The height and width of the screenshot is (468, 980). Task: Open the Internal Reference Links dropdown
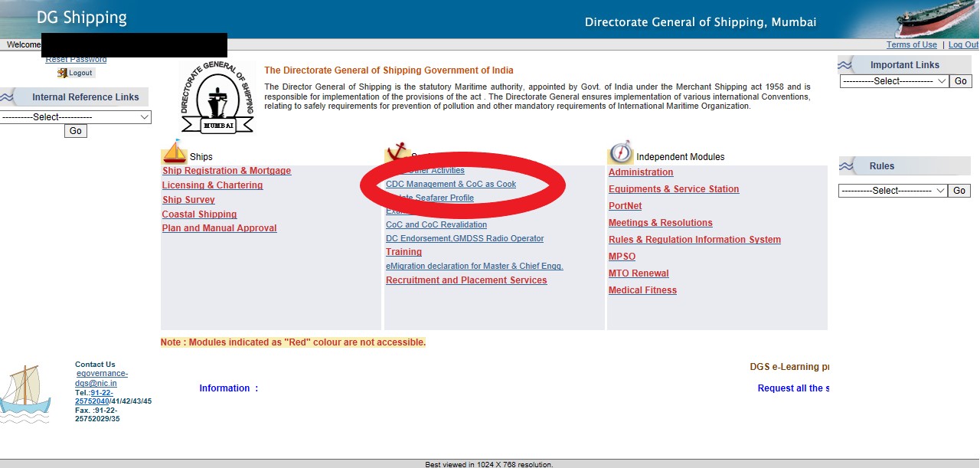pos(76,117)
